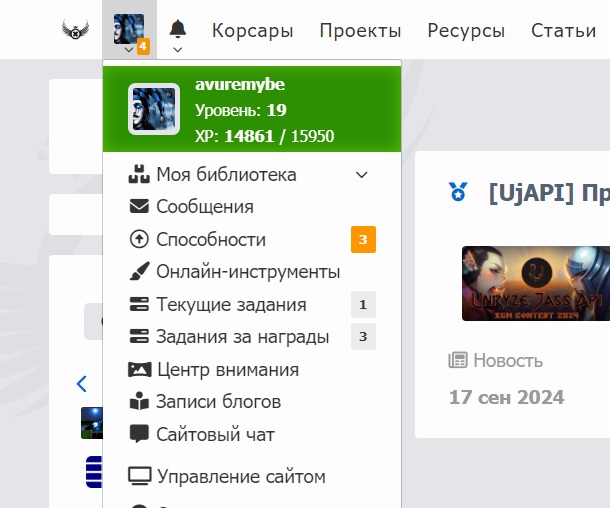Click the Новость category label

508,361
